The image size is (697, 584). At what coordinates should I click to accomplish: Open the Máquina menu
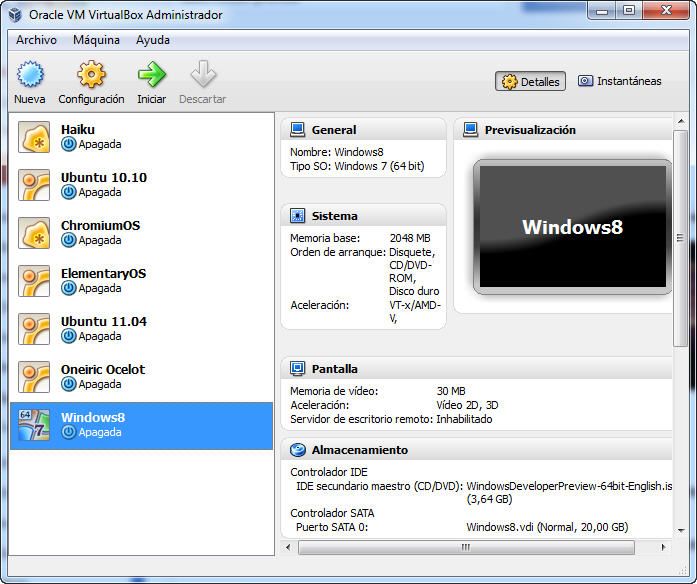click(96, 40)
